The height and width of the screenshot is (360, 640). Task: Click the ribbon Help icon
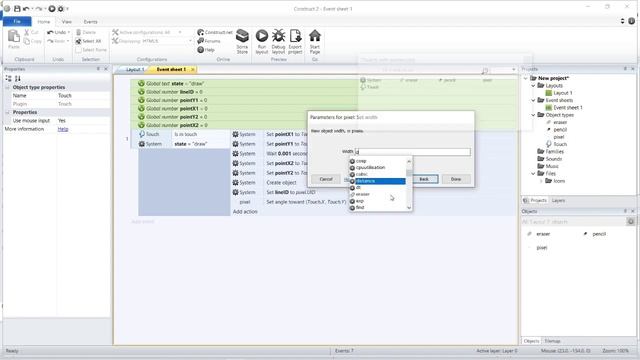click(206, 50)
